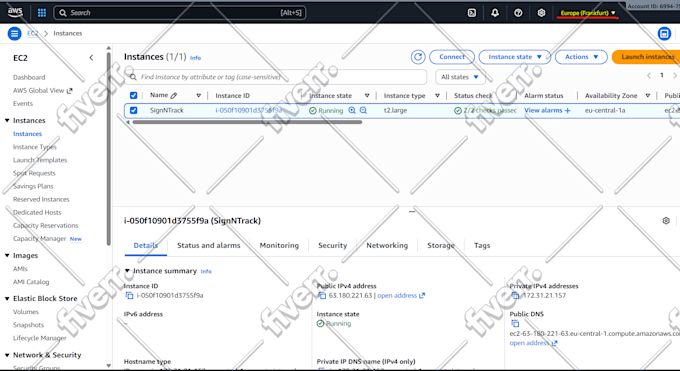The image size is (680, 371).
Task: Open the services grid menu
Action: coord(42,13)
